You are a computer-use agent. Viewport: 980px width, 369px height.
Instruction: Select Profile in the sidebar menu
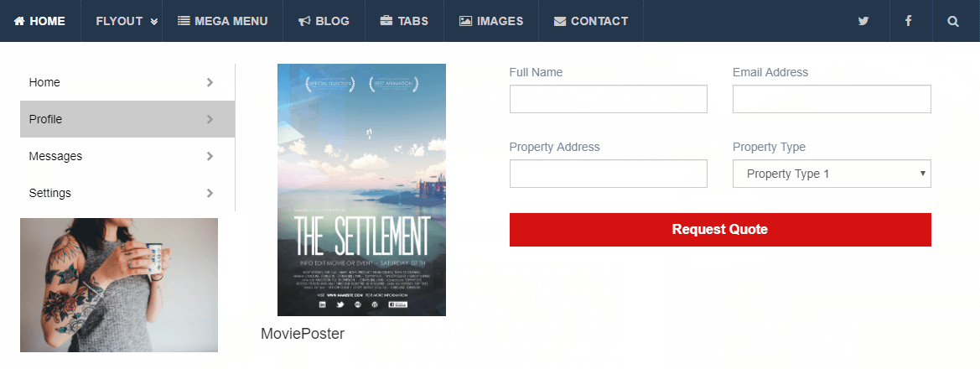click(46, 119)
